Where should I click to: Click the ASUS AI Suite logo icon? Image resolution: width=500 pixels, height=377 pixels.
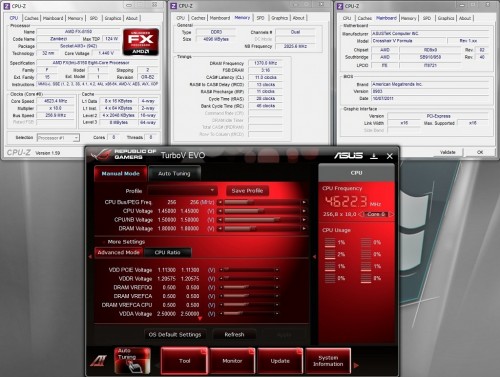[99, 361]
